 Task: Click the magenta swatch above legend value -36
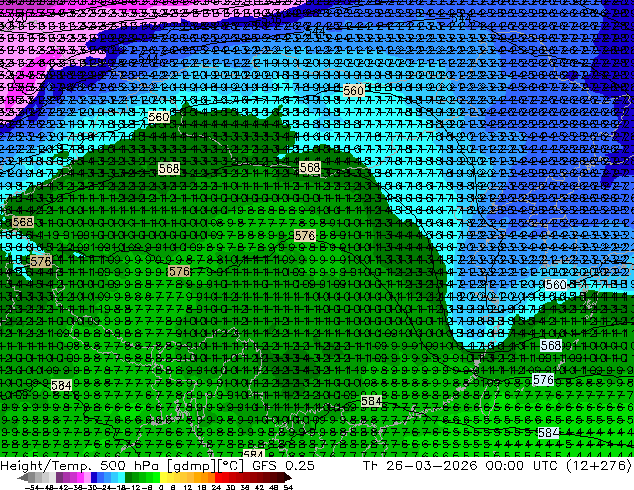80,477
